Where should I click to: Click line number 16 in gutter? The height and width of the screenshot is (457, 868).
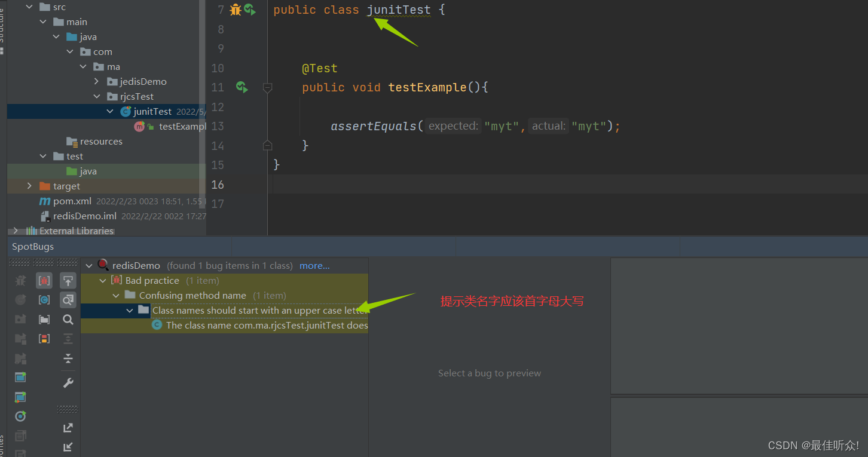point(218,184)
